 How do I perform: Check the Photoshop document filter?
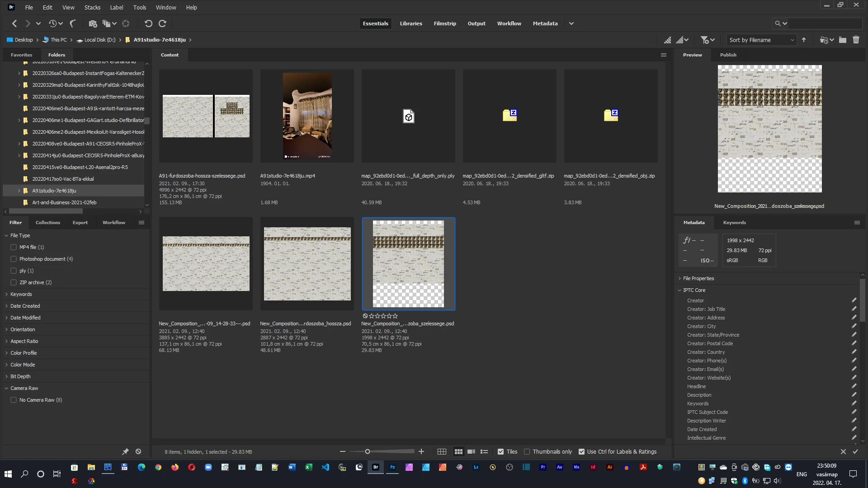click(14, 259)
